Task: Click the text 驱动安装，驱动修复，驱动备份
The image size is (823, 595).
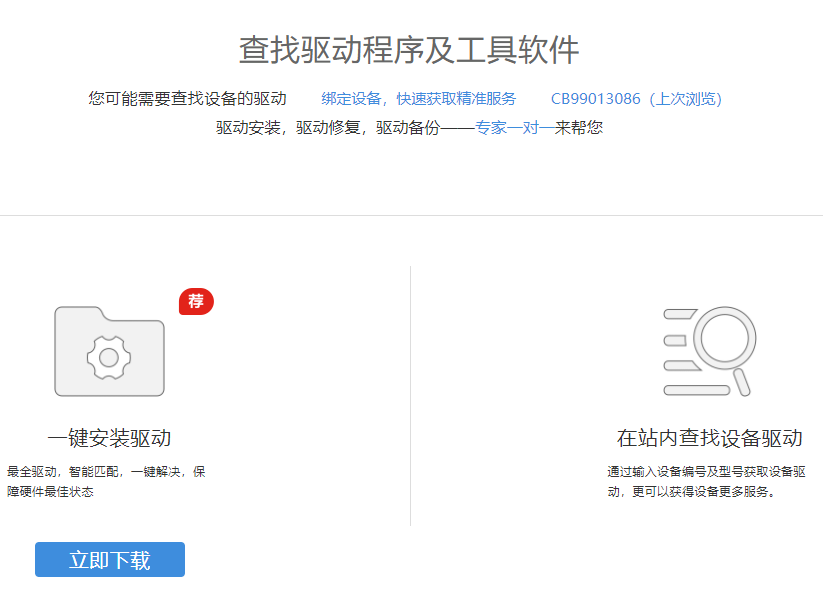Action: point(328,128)
